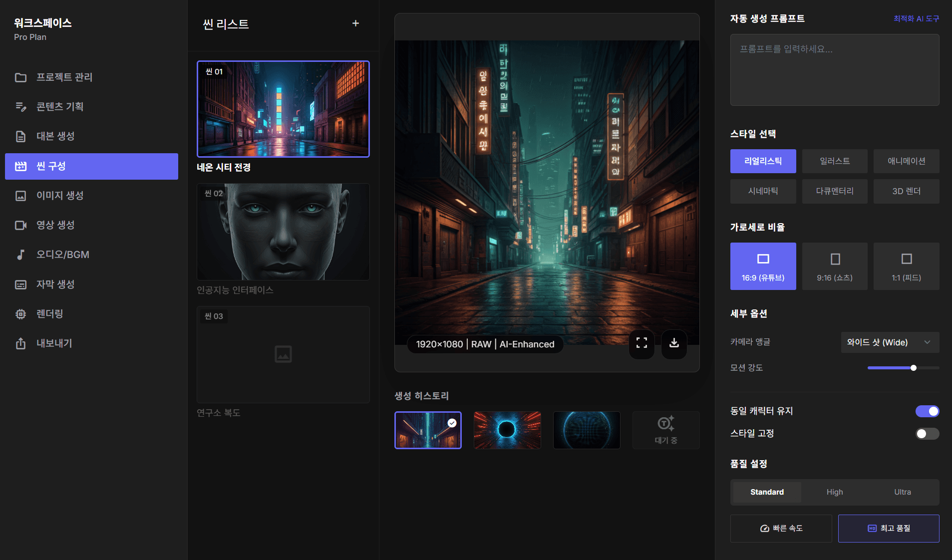Open the 카메라 앵글 dropdown

pyautogui.click(x=890, y=342)
